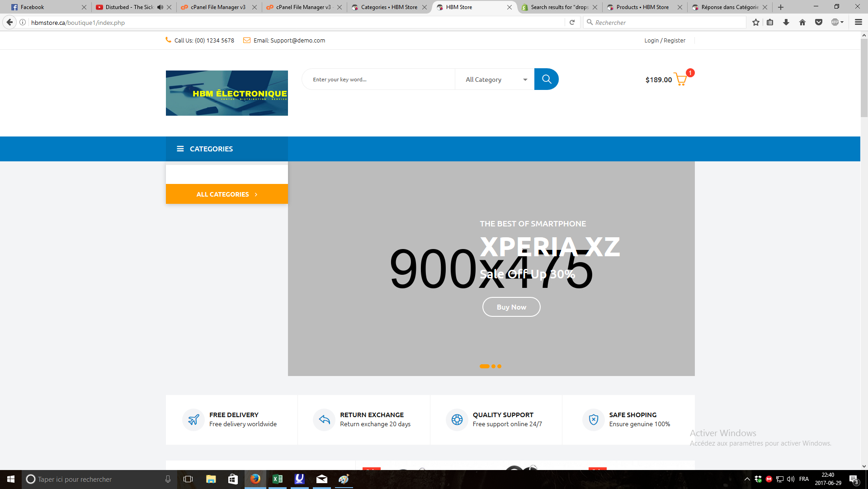
Task: Click the Free Delivery airplane icon
Action: point(193,420)
